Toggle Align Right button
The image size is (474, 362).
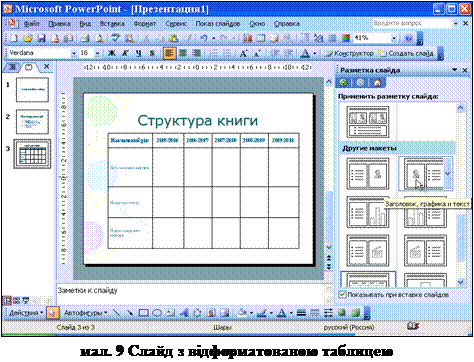coord(197,53)
